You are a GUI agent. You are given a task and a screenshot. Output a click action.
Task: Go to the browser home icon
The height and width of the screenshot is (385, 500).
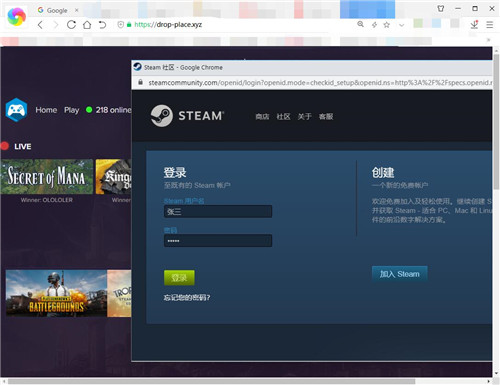coord(87,25)
